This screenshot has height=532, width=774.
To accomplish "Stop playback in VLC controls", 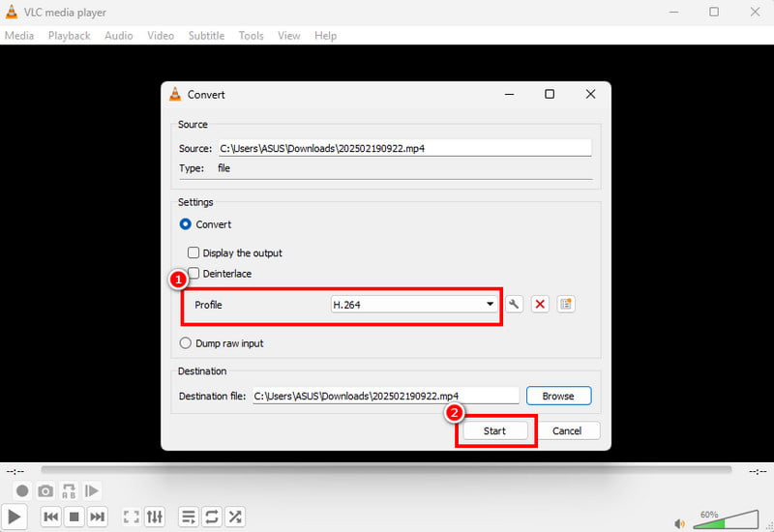I will [x=74, y=517].
